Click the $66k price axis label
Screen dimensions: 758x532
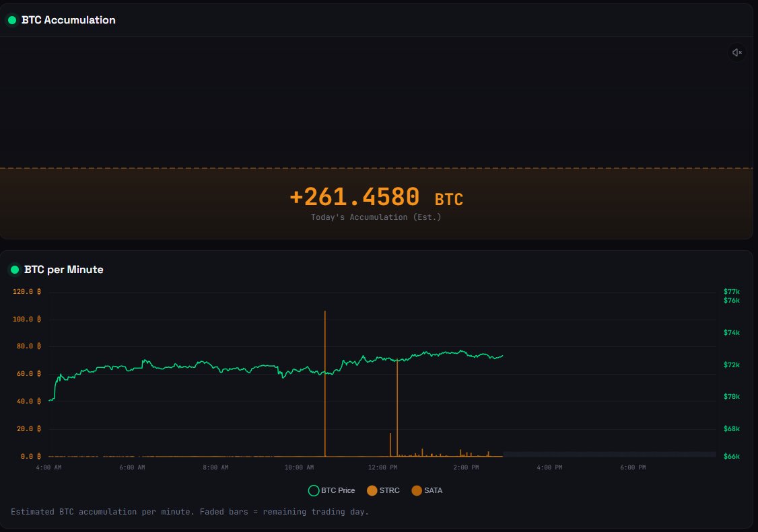(732, 457)
